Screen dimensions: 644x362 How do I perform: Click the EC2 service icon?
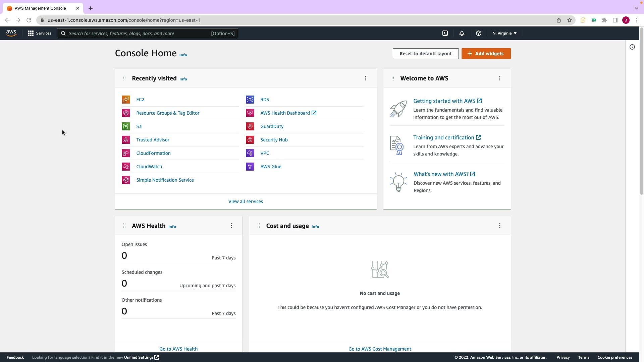tap(126, 100)
